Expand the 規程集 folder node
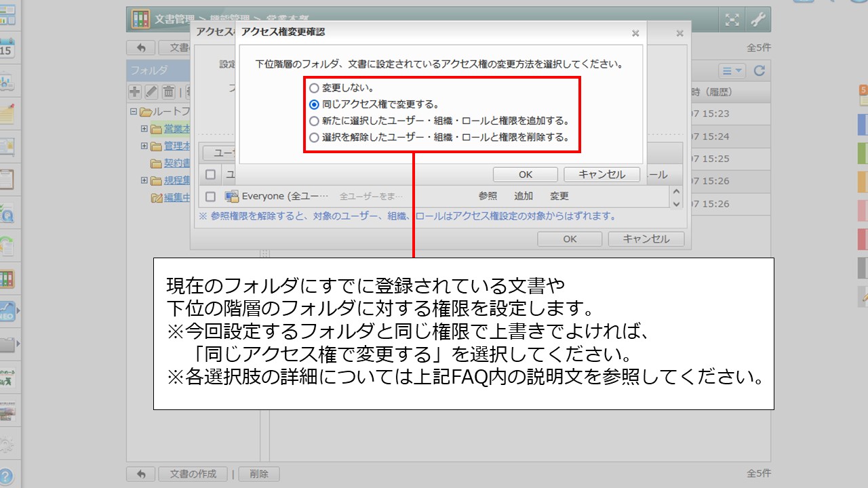Screen dimensions: 868x488 click(x=144, y=180)
